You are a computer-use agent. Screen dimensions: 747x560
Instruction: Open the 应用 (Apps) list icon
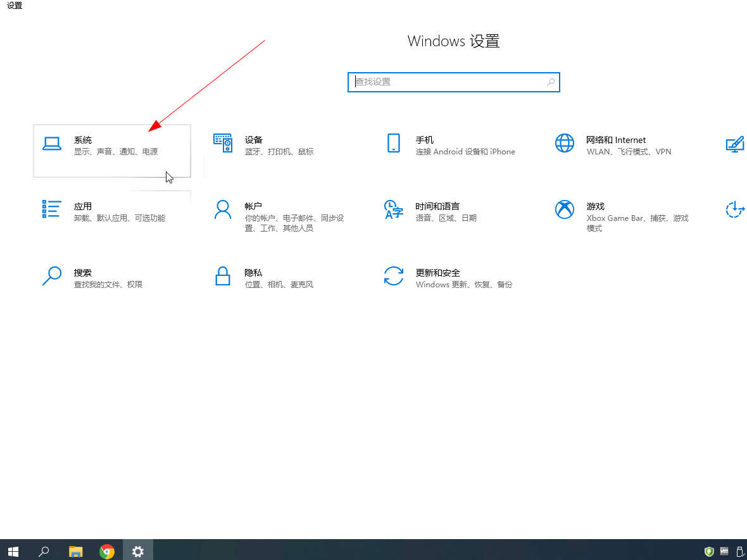[x=52, y=209]
